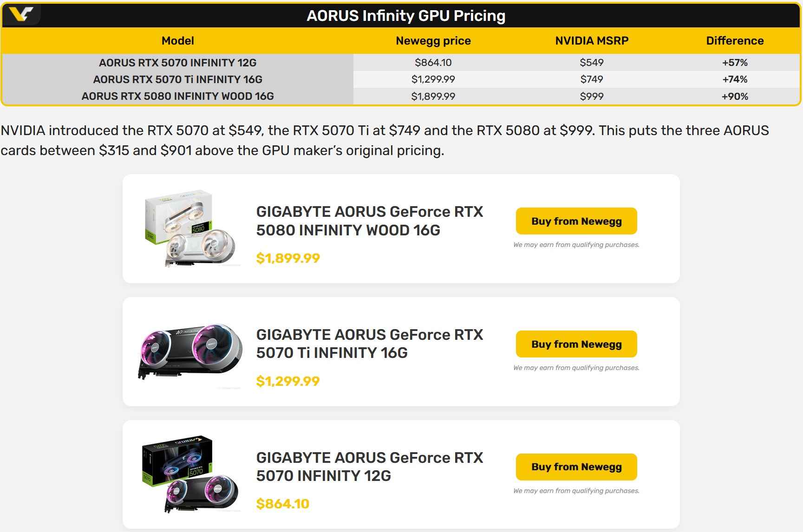
Task: Click the +90% difference cell
Action: [735, 97]
